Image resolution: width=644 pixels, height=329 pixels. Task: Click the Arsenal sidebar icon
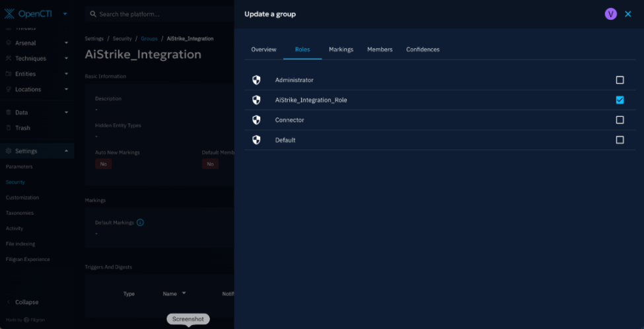[9, 43]
